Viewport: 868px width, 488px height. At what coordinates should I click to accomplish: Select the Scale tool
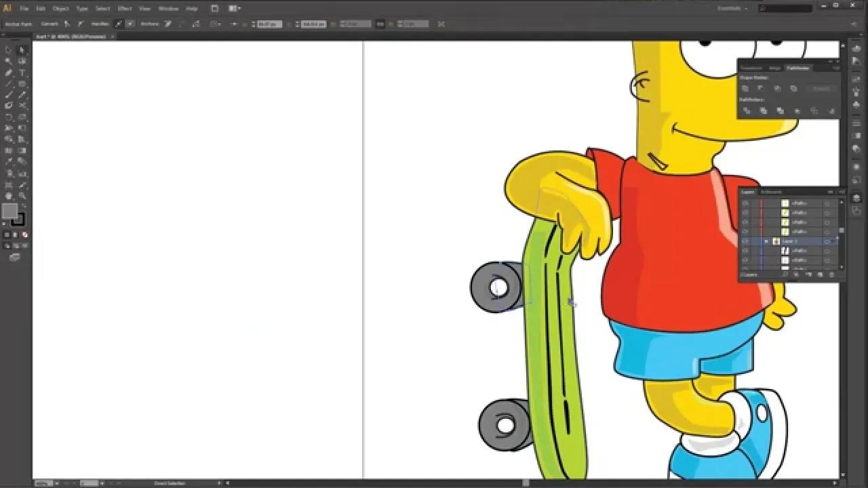[x=22, y=117]
